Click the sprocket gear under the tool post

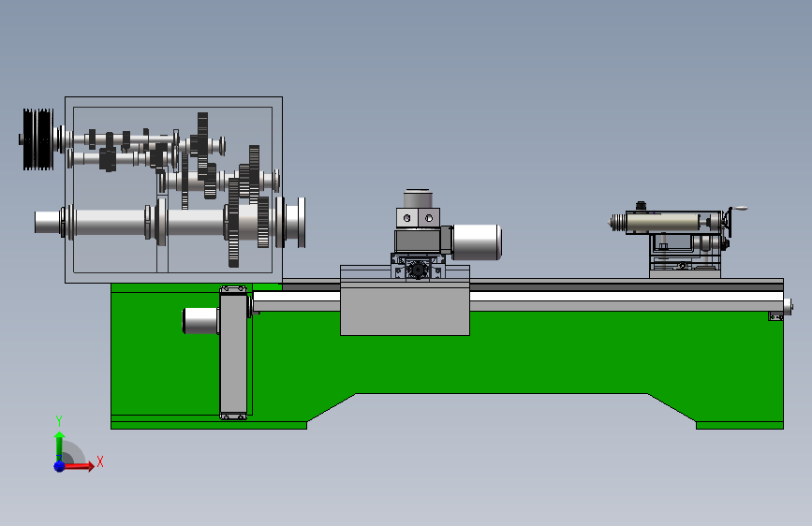(418, 270)
